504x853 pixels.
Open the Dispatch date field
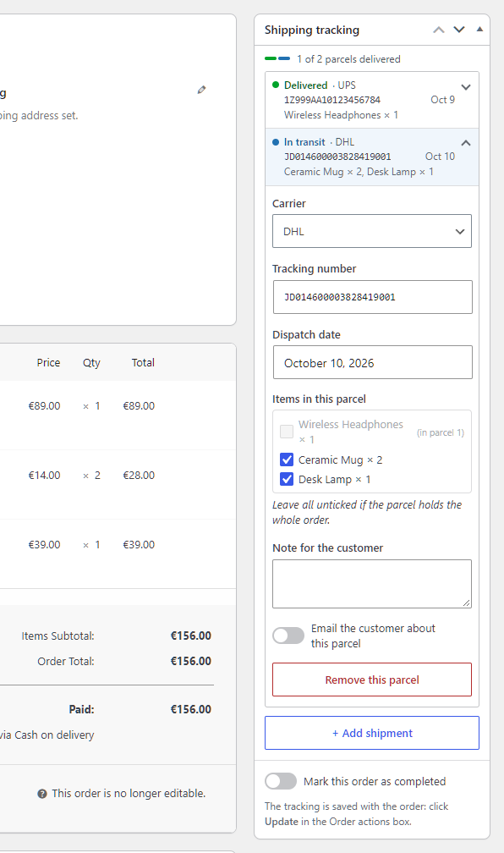(x=372, y=362)
